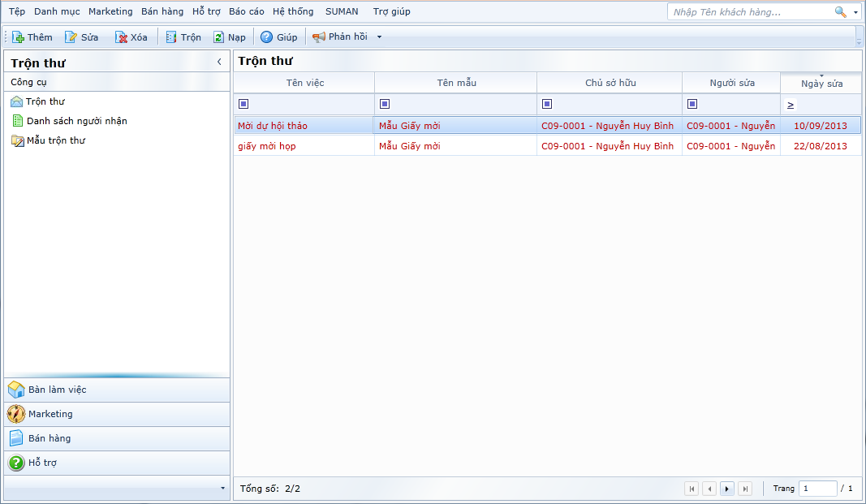866x504 pixels.
Task: Toggle the filter box under Tên mẫu
Action: point(385,104)
